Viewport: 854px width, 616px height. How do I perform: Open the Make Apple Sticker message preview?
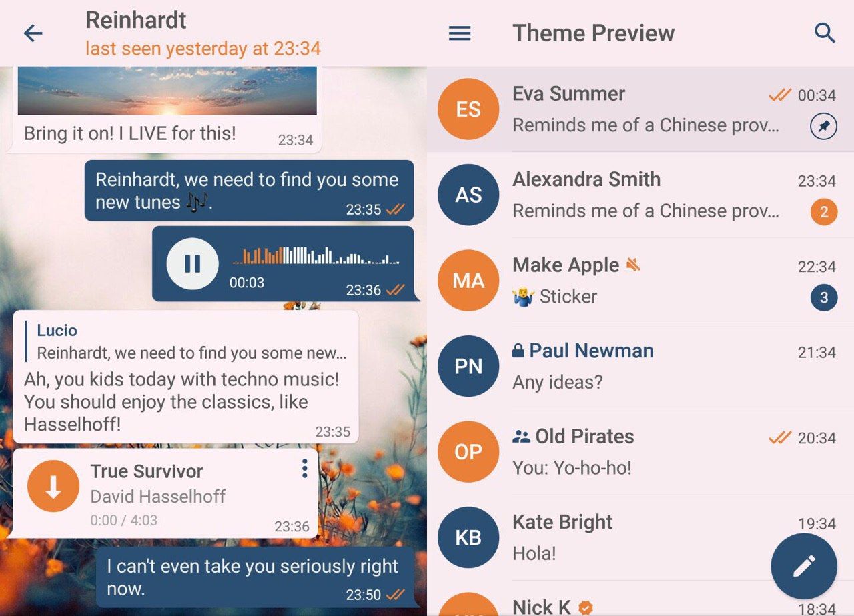click(554, 297)
